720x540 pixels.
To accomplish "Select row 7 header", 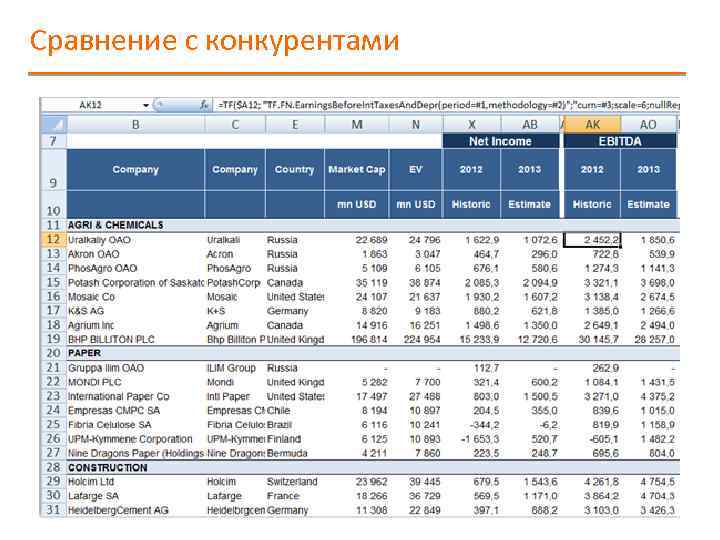I will (54, 141).
